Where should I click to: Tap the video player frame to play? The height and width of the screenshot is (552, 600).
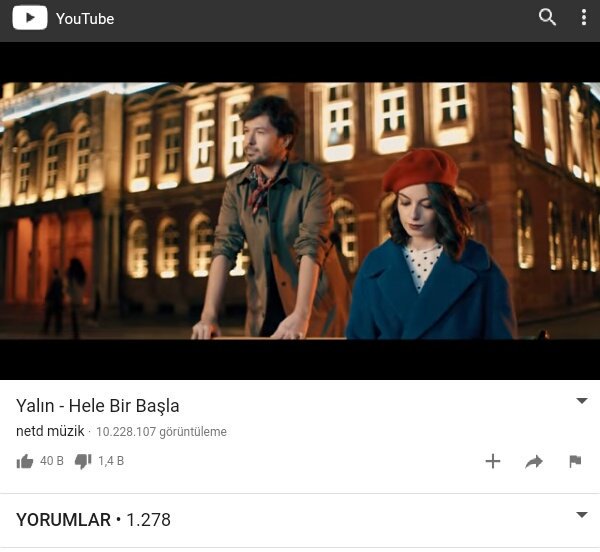click(x=300, y=211)
